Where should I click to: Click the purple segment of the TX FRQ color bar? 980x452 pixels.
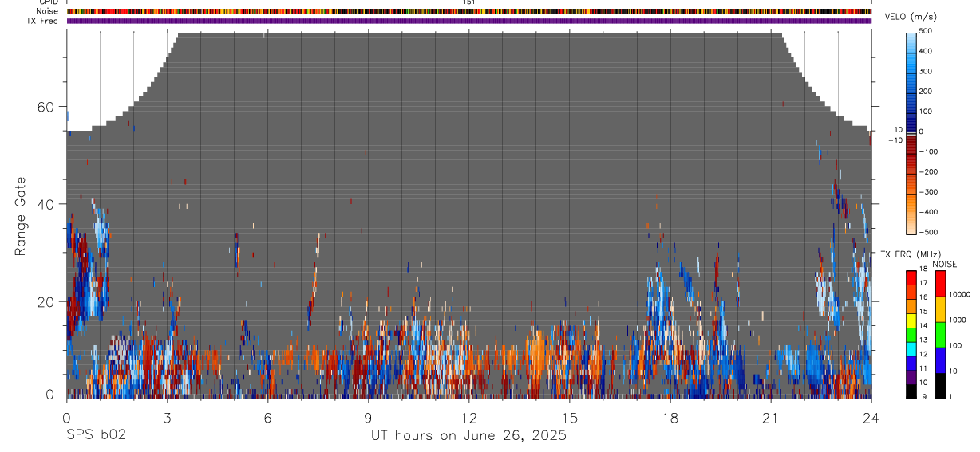[x=911, y=378]
